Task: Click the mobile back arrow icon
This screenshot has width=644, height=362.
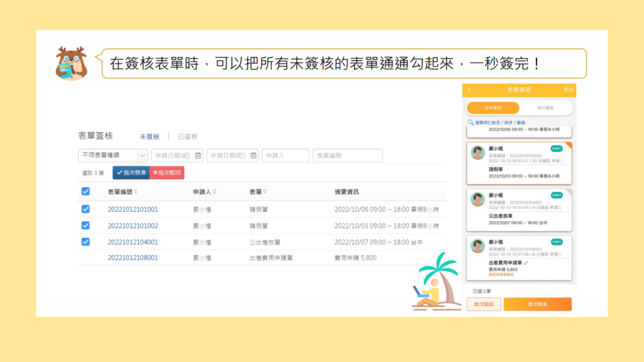Action: point(469,90)
